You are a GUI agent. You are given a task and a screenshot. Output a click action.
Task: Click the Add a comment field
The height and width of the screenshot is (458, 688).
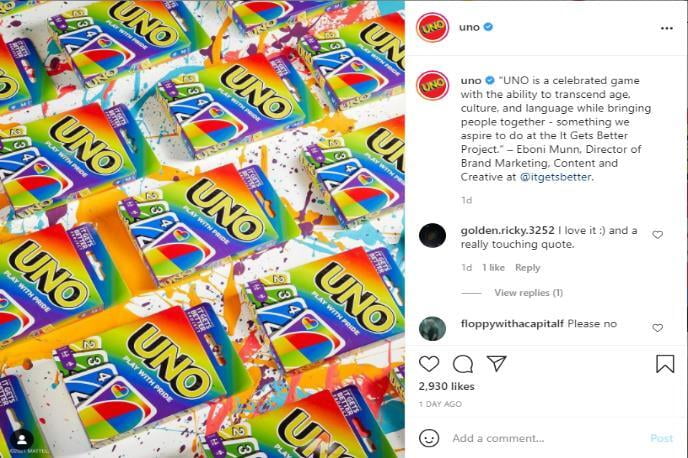[x=546, y=438]
